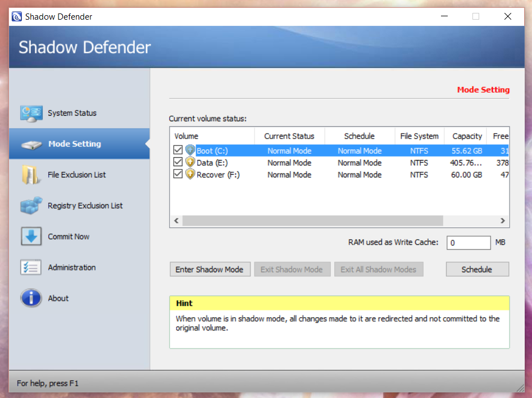Image resolution: width=532 pixels, height=398 pixels.
Task: Click the shield icon next to Data (E:)
Action: (x=190, y=162)
